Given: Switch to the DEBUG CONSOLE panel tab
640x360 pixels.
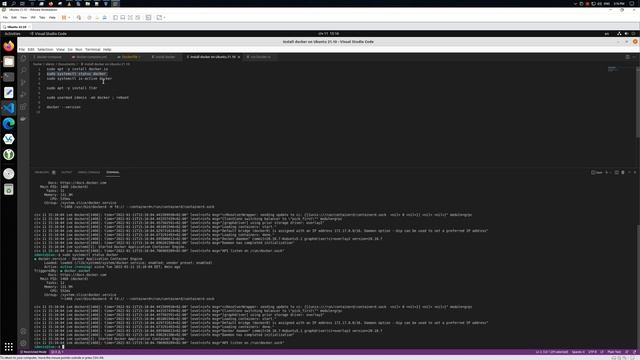Looking at the screenshot, I should coord(89,172).
